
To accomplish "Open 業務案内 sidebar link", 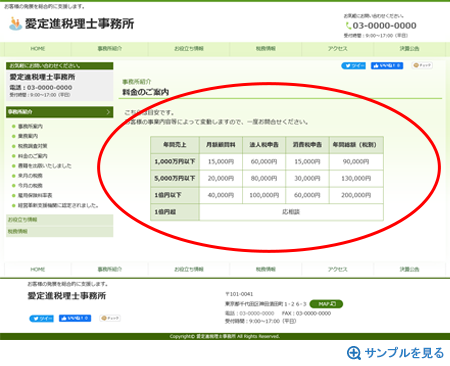I will pyautogui.click(x=28, y=136).
